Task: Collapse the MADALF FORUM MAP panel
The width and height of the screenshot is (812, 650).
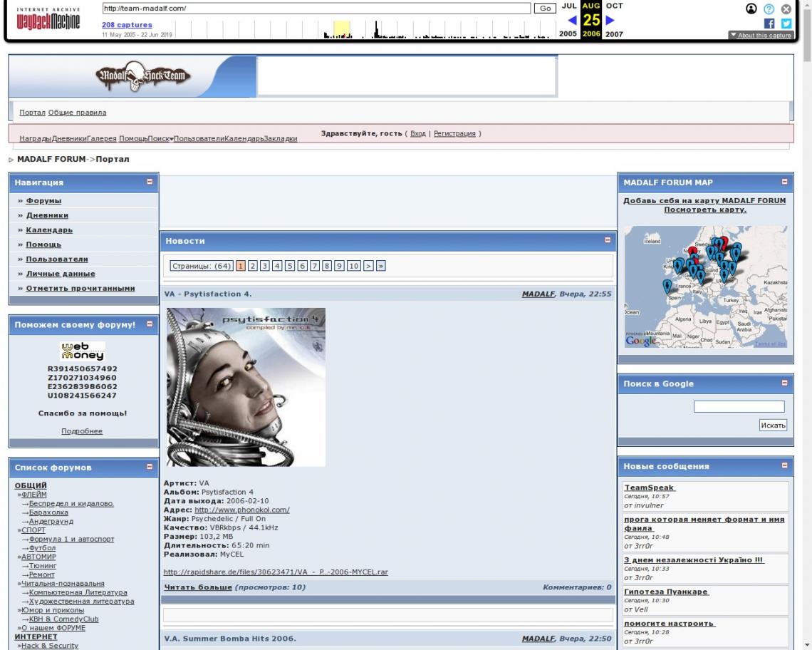Action: pos(784,182)
